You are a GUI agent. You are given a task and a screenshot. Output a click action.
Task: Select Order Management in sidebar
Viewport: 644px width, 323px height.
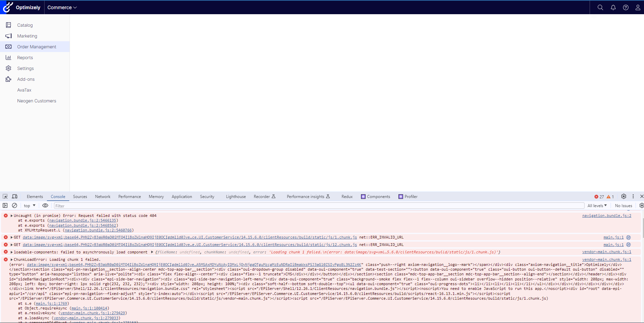(x=36, y=47)
